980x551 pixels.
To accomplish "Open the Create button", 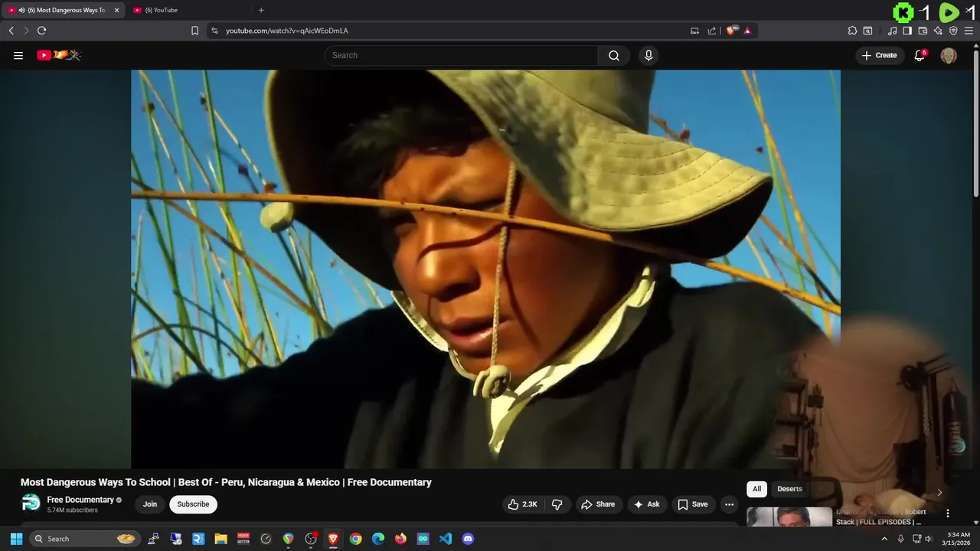I will point(879,55).
